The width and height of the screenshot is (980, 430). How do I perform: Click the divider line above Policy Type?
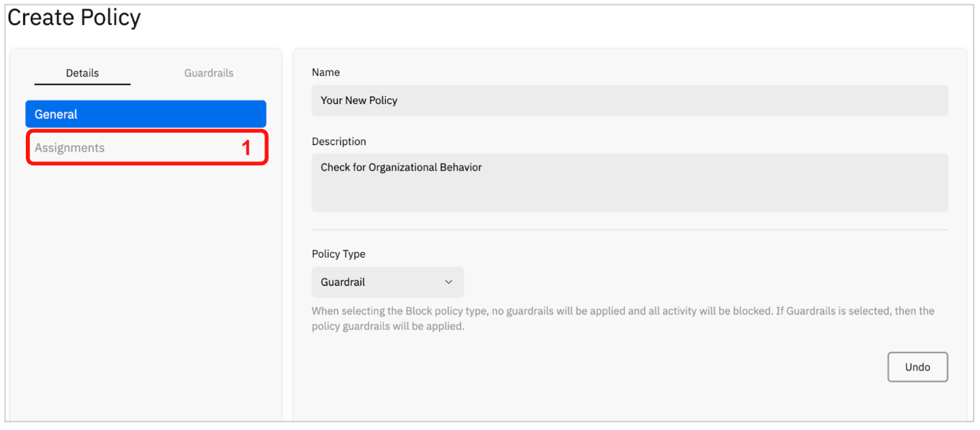(x=630, y=230)
